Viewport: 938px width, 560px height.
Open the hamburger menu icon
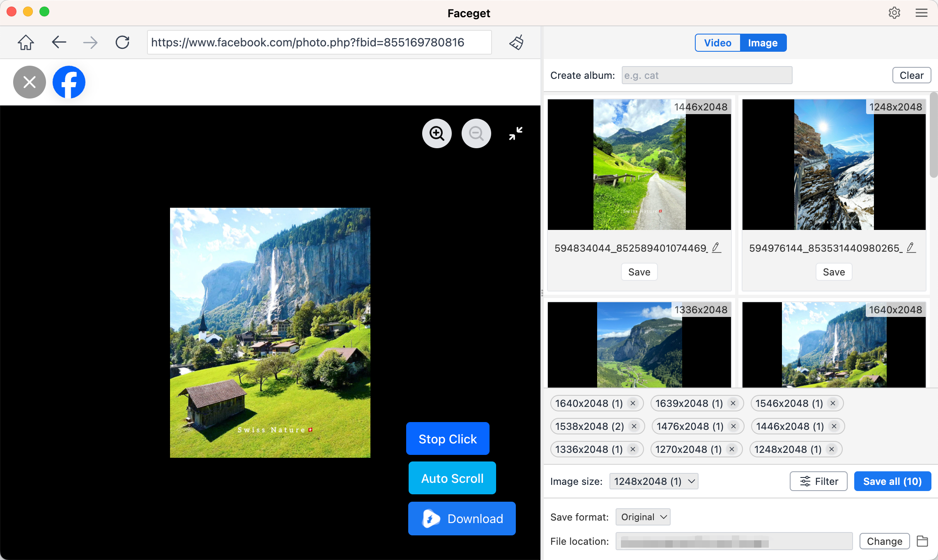[x=921, y=13]
